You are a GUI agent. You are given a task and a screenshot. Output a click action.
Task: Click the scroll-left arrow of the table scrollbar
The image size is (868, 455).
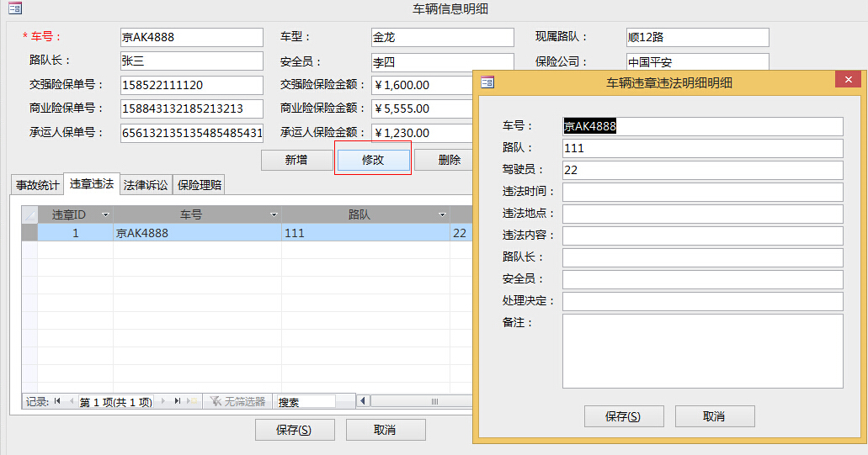363,401
